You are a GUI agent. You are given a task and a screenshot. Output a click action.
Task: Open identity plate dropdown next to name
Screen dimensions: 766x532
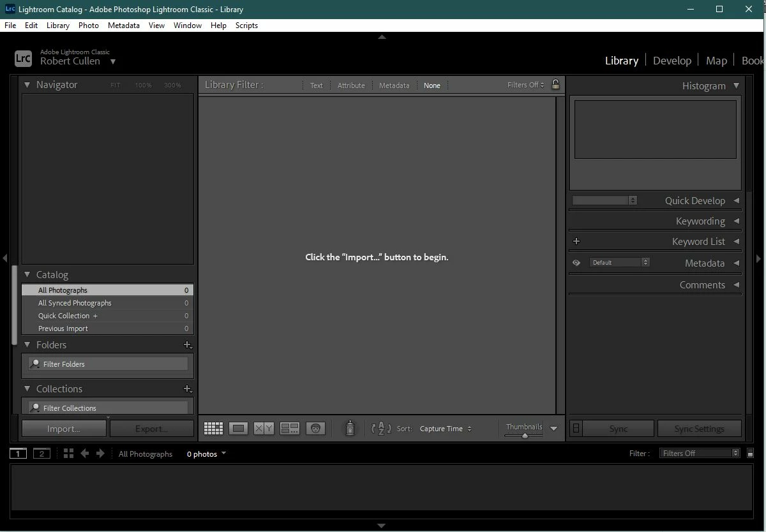[113, 62]
